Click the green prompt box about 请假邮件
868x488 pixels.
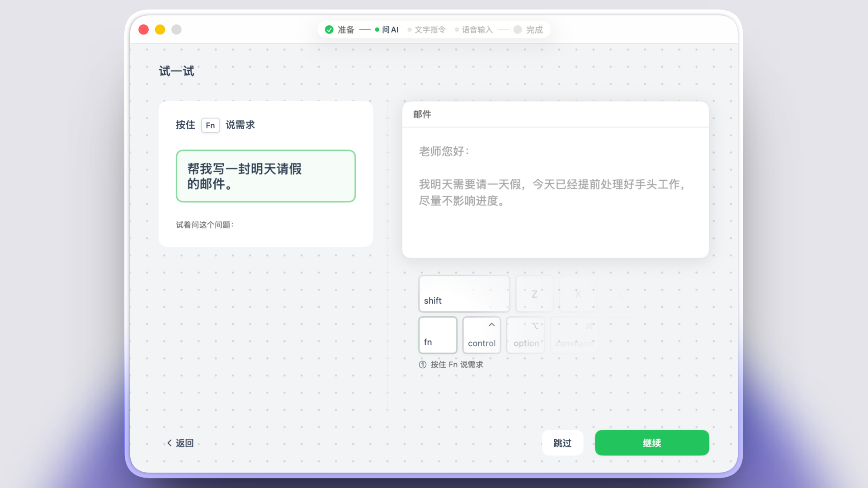(x=266, y=176)
